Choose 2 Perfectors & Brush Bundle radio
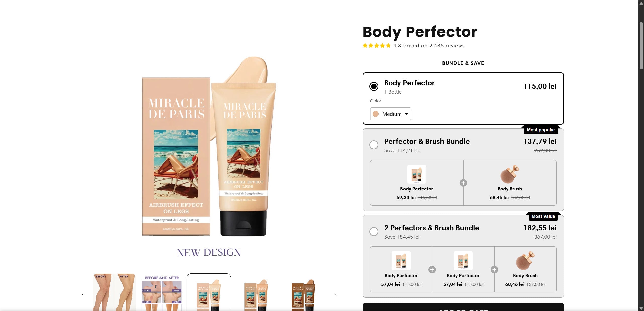The image size is (644, 311). click(x=374, y=231)
